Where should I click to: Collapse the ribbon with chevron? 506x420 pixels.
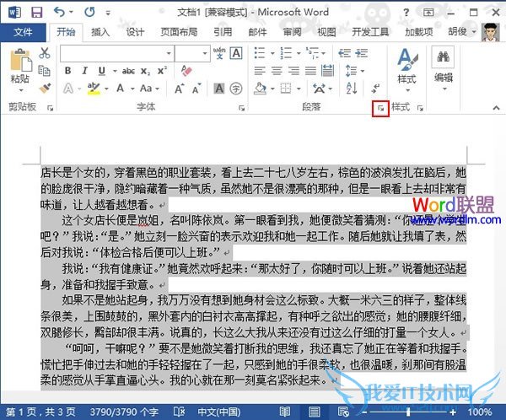[496, 108]
